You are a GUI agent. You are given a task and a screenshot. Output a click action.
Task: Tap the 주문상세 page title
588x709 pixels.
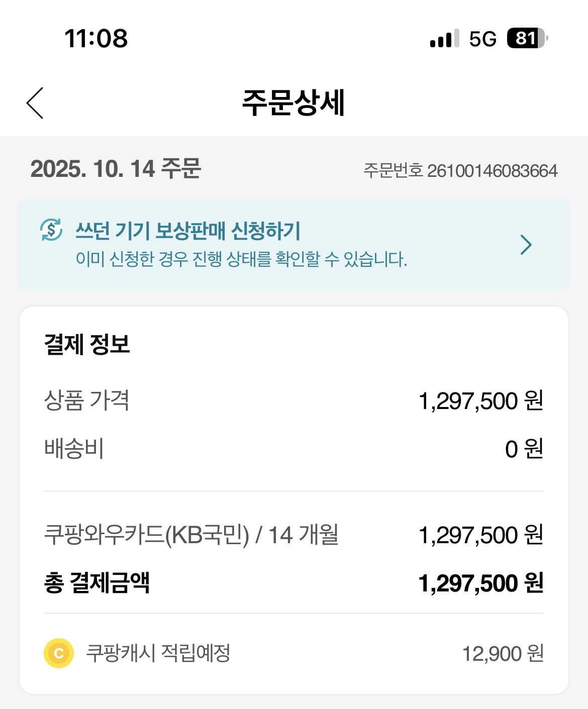coord(293,103)
